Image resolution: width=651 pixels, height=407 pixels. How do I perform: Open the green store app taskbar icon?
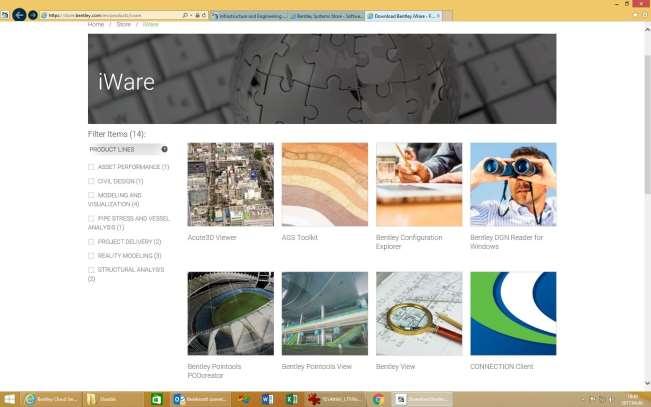pyautogui.click(x=157, y=400)
